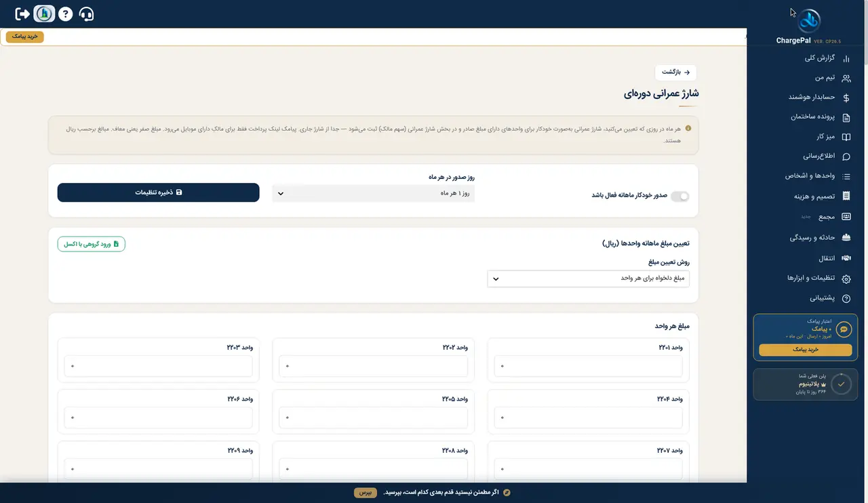Click the ذخیره تنظیمات save button
The image size is (868, 503).
[x=159, y=193]
